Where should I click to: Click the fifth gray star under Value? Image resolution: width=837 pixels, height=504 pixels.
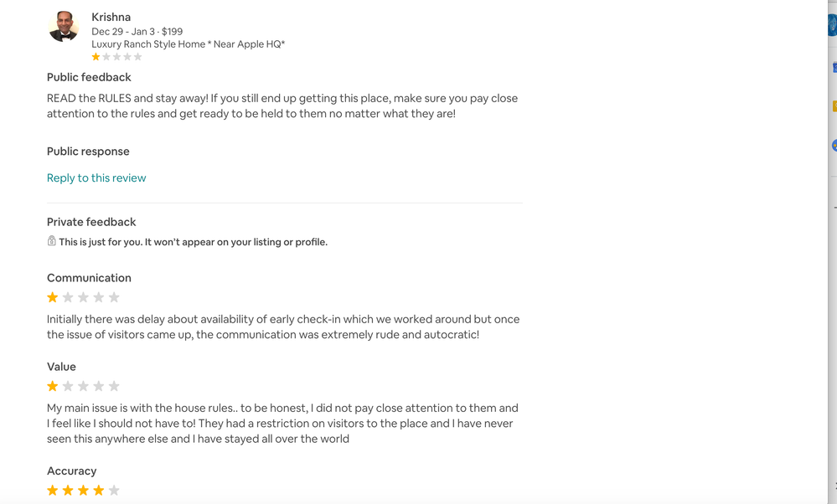(116, 385)
